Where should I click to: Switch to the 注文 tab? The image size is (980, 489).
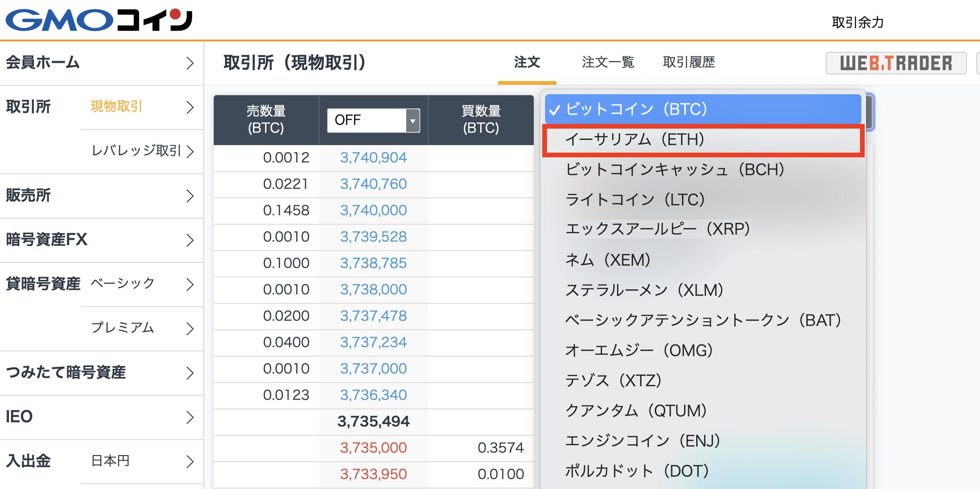point(527,62)
